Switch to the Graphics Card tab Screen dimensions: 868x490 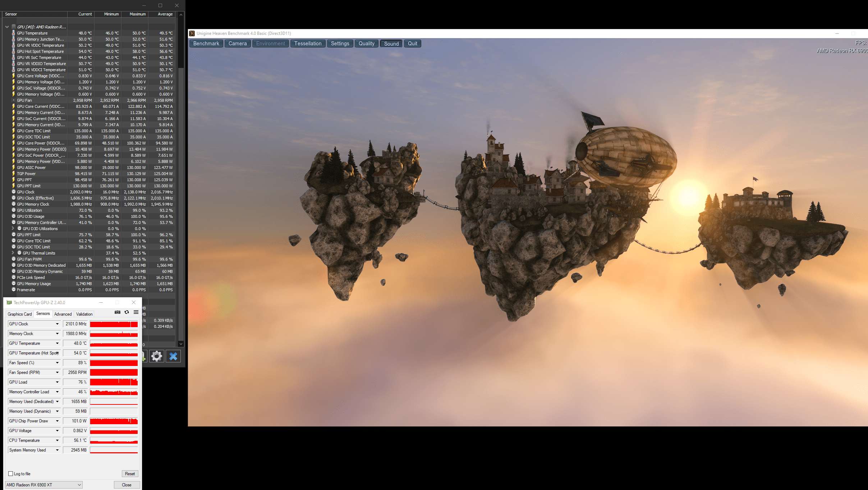point(20,314)
